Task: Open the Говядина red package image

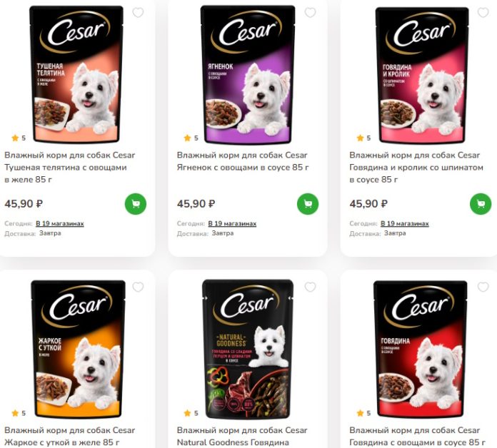Action: [x=421, y=349]
